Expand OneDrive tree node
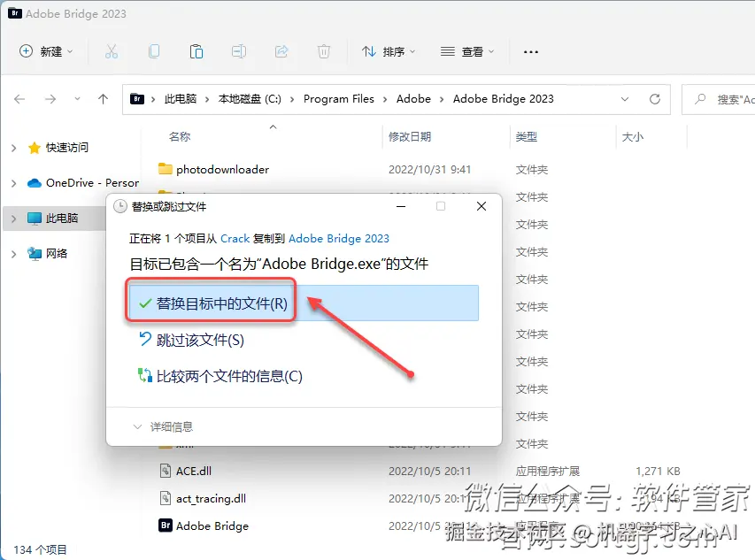This screenshot has width=755, height=560. coord(13,183)
